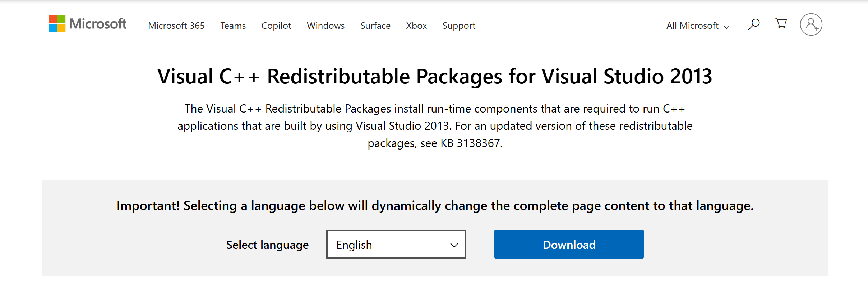
Task: Open the Support navigation link
Action: [459, 26]
